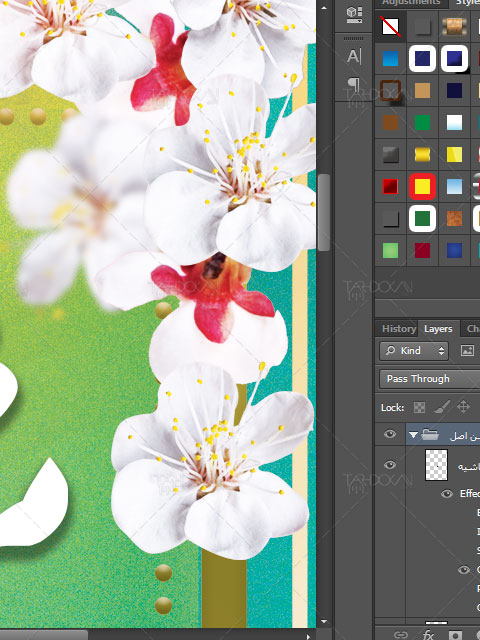Viewport: 480px width, 640px height.
Task: Apply the light blue gradient style beside navy swatches
Action: (x=391, y=58)
